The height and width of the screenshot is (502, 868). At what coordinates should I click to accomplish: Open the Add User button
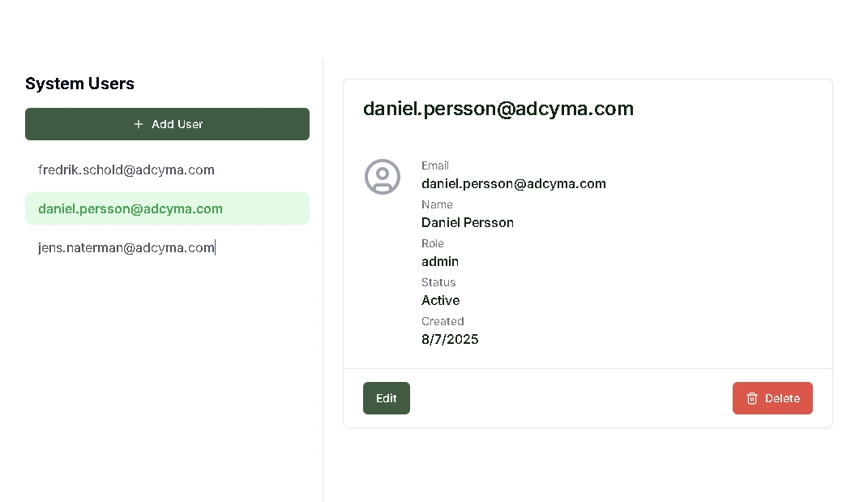(x=167, y=124)
